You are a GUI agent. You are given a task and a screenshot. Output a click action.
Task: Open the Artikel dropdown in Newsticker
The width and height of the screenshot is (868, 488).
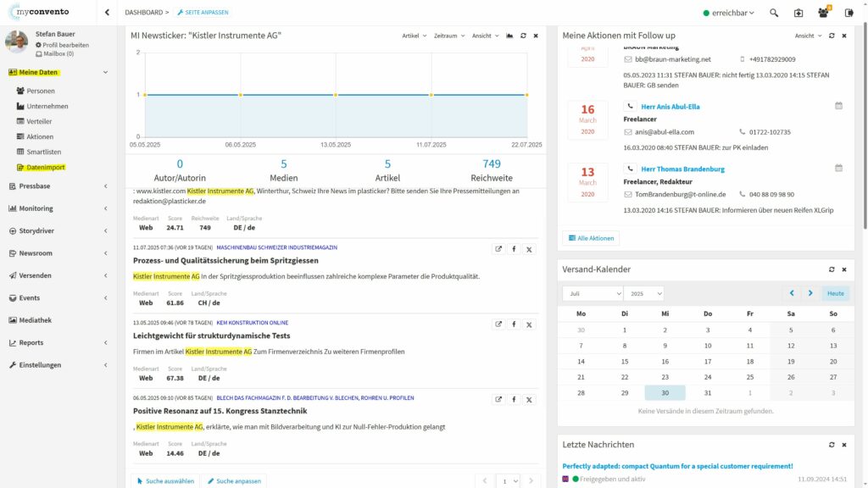pos(414,36)
